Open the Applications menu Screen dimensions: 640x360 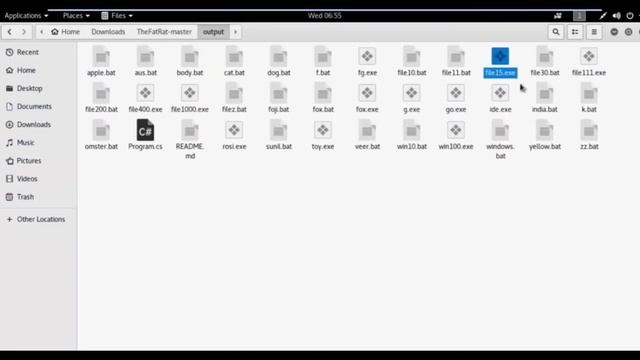(26, 16)
